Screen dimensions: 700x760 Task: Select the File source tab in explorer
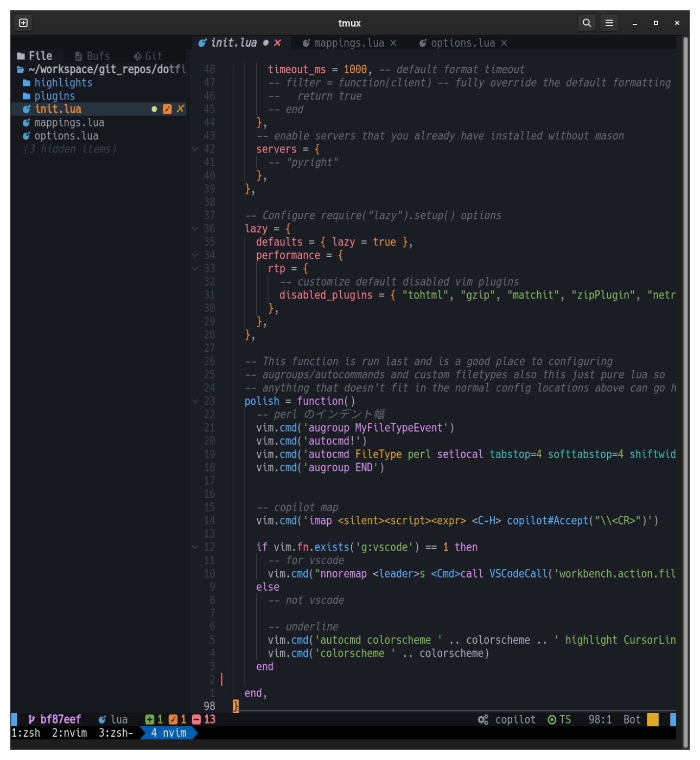click(35, 56)
